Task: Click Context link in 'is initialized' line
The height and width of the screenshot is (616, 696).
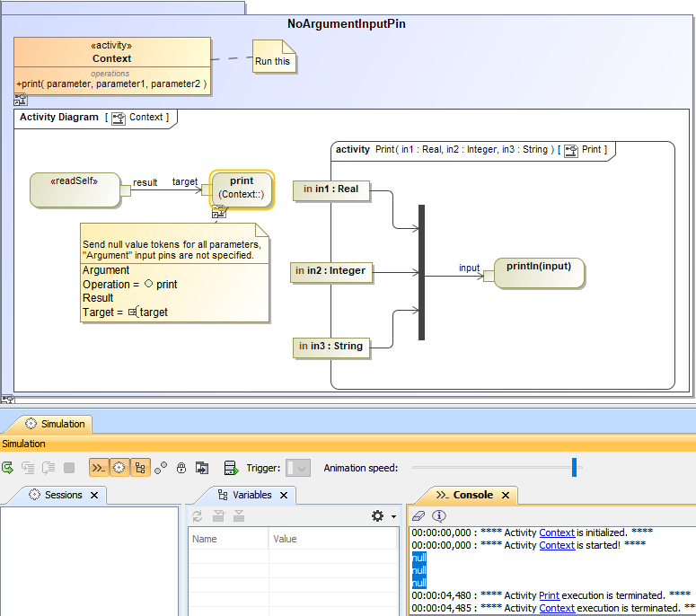Action: [x=557, y=532]
